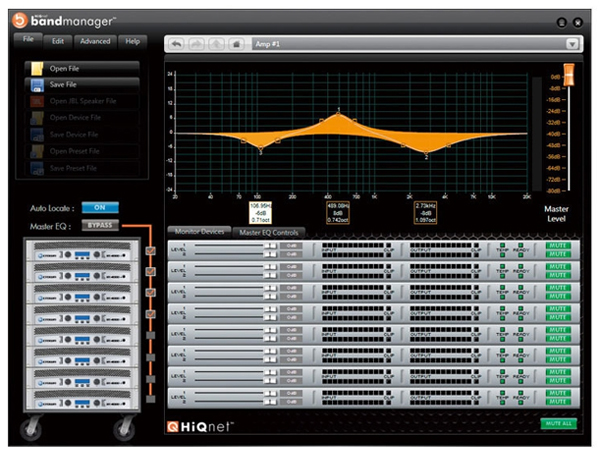The width and height of the screenshot is (600, 454).
Task: Check the Master EQ checkbox for the seventh amplifier
Action: coord(151,379)
